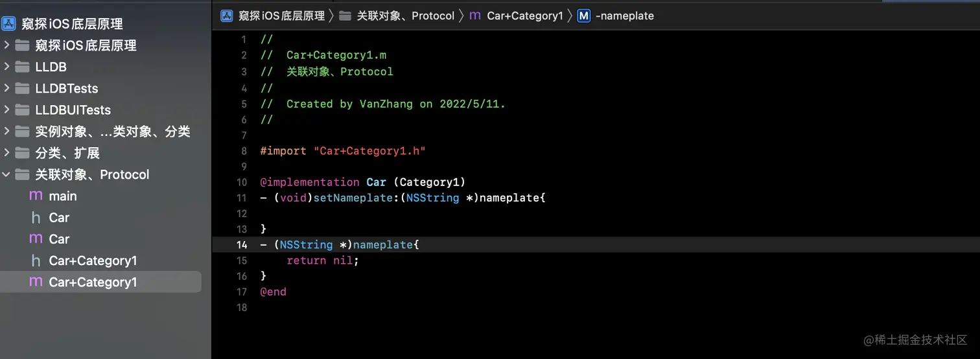The width and height of the screenshot is (980, 359).
Task: Click the 分类、扩展 folder icon
Action: point(23,153)
